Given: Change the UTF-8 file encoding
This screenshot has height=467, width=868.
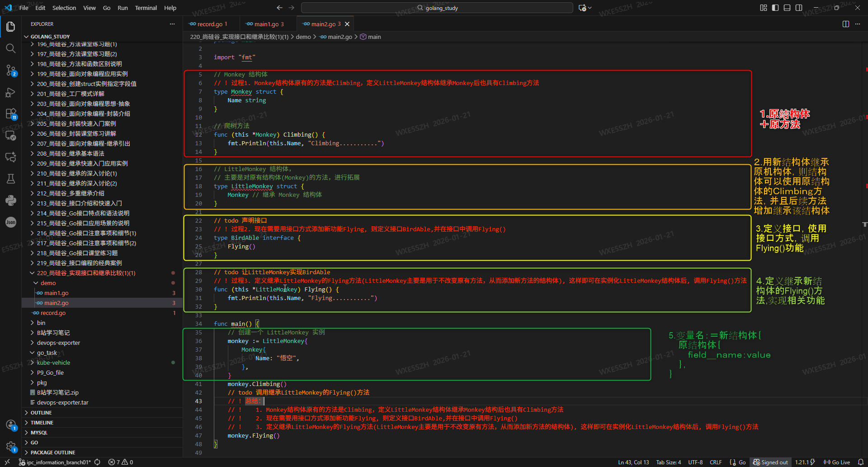Looking at the screenshot, I should click(695, 462).
